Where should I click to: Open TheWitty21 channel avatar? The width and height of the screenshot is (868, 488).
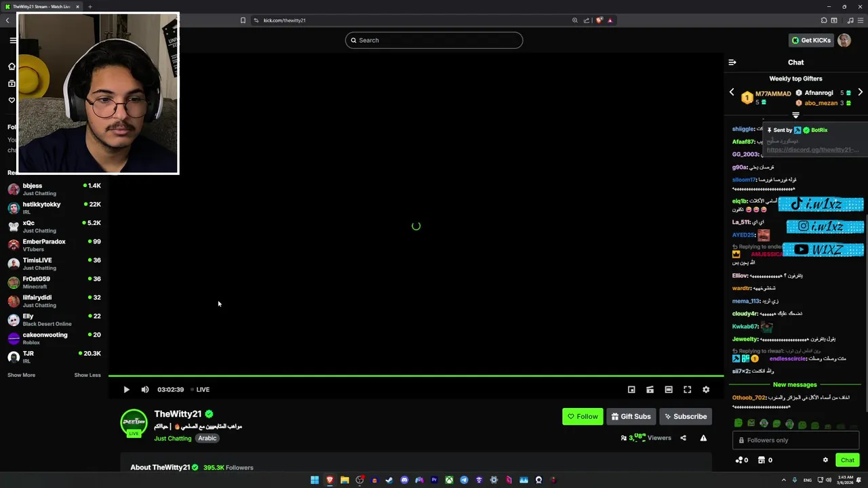[134, 422]
